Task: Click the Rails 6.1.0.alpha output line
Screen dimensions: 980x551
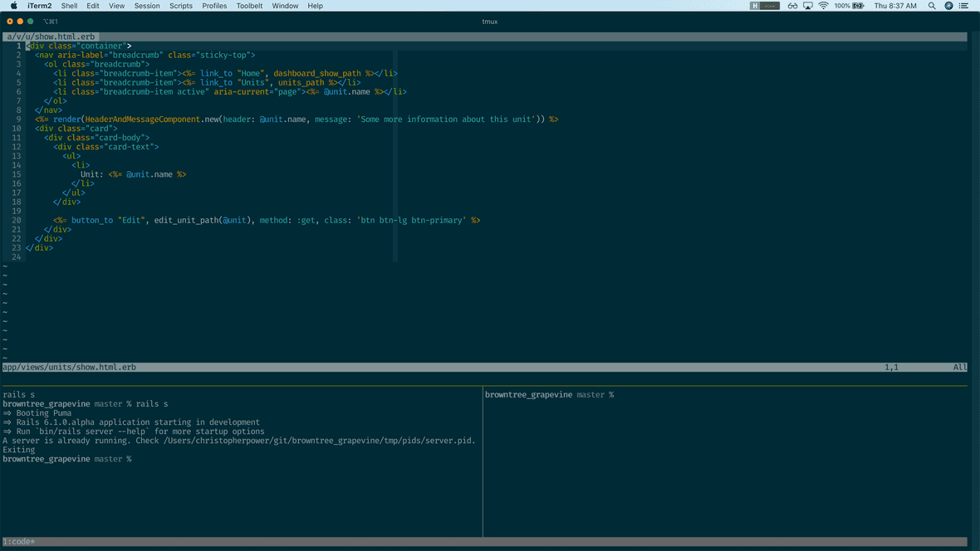Action: [x=131, y=422]
